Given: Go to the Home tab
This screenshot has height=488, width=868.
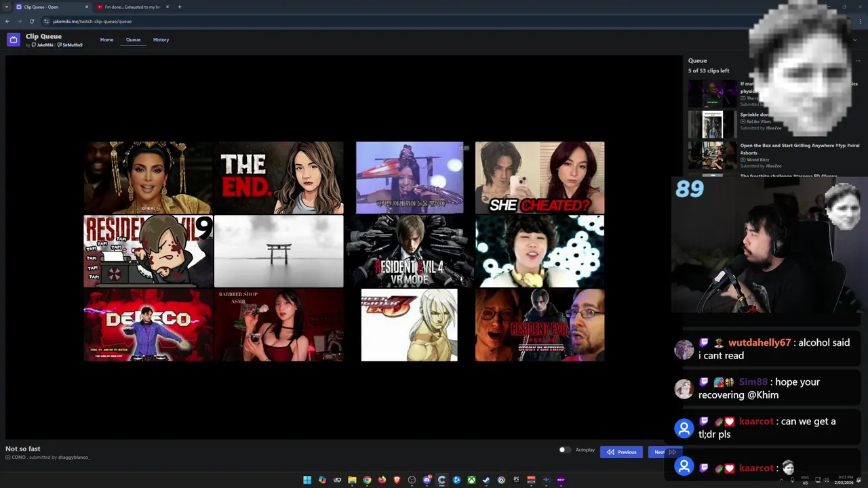Looking at the screenshot, I should point(107,39).
